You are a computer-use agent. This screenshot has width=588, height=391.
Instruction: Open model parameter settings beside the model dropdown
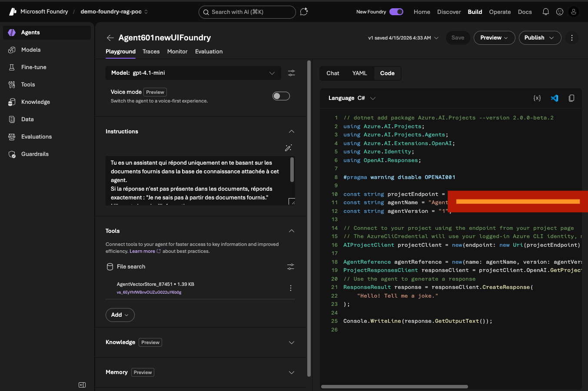pos(291,73)
